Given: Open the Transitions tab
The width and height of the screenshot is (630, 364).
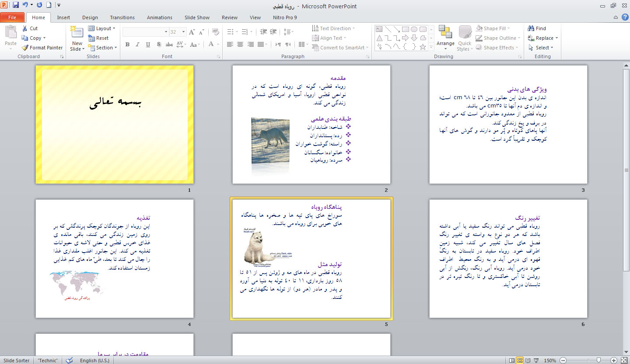Looking at the screenshot, I should coord(122,17).
